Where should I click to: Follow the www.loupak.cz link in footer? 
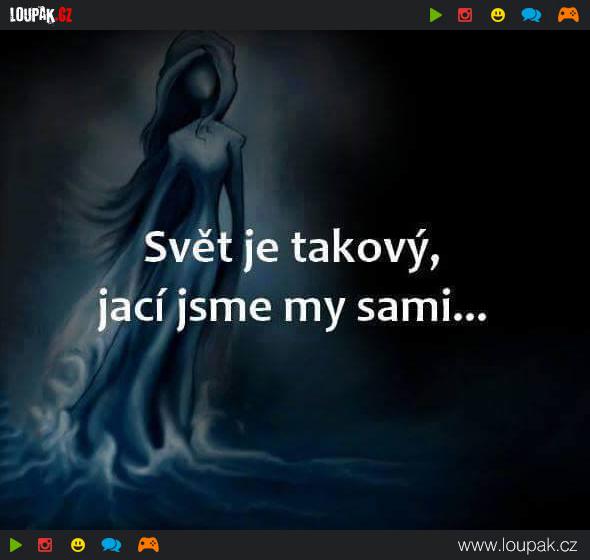(x=517, y=545)
